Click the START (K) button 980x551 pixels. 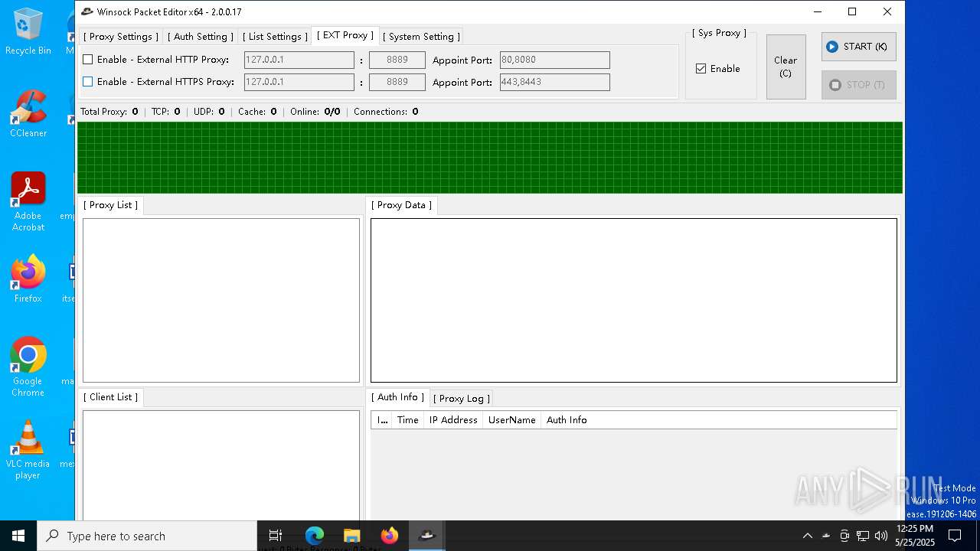tap(858, 47)
